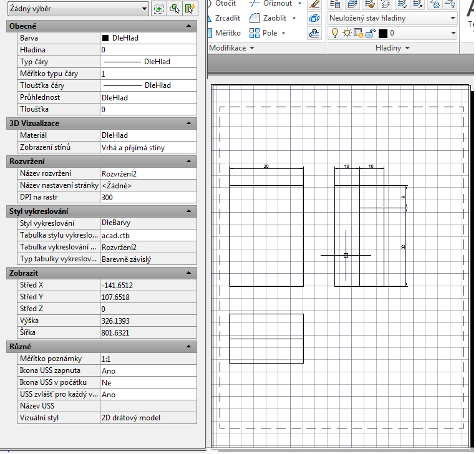Click the offset icon in Modifikace panel
The image size is (476, 454).
[x=314, y=33]
